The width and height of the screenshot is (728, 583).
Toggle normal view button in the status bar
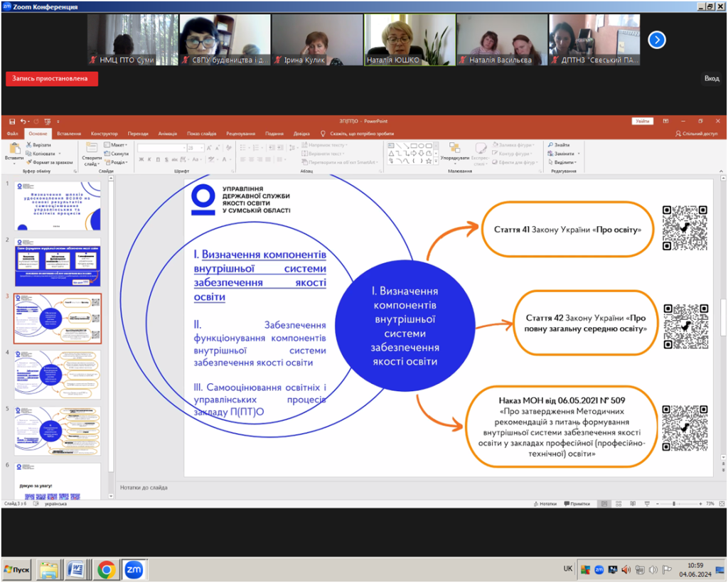pyautogui.click(x=604, y=503)
